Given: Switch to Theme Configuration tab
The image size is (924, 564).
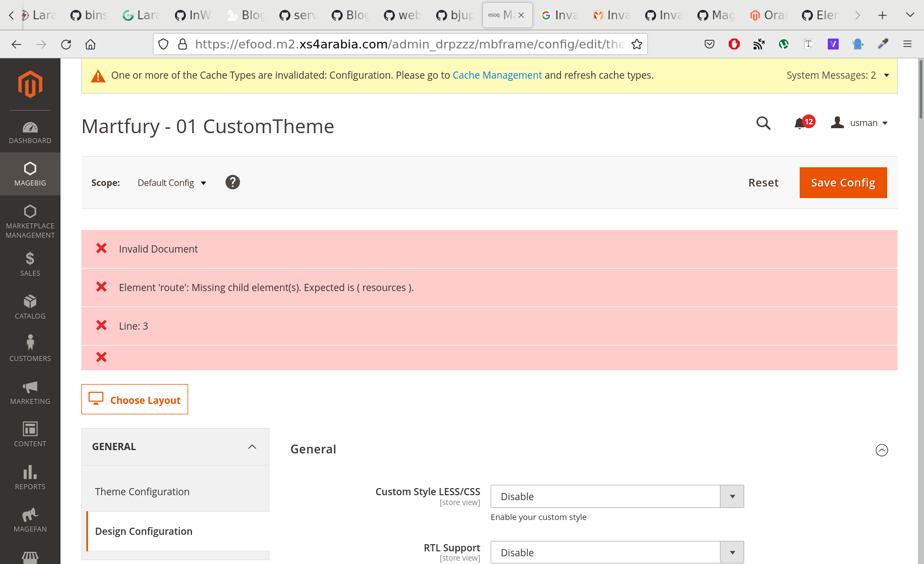Looking at the screenshot, I should 142,491.
